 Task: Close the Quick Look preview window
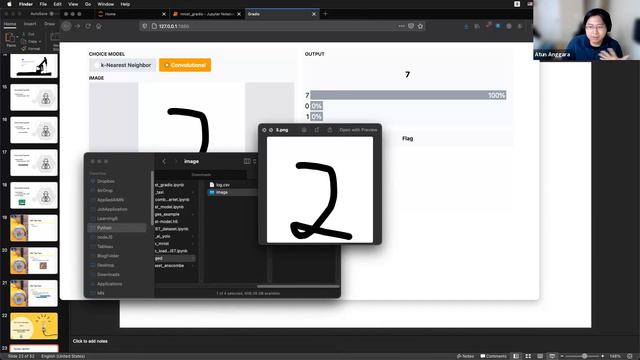[264, 130]
